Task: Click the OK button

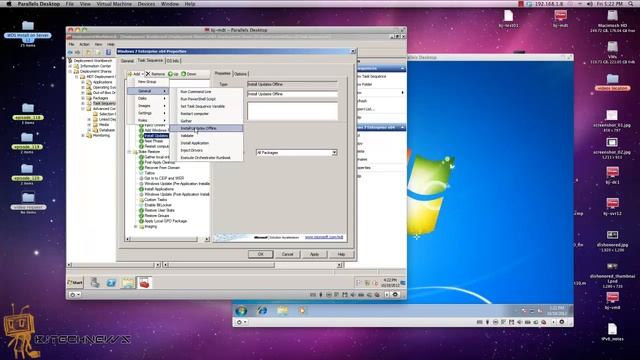Action: coord(260,254)
